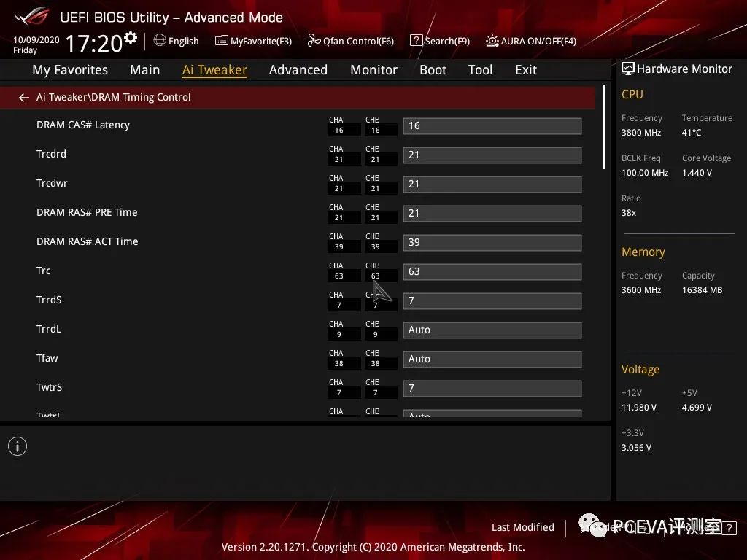
Task: Switch to the Monitor tab
Action: click(373, 69)
